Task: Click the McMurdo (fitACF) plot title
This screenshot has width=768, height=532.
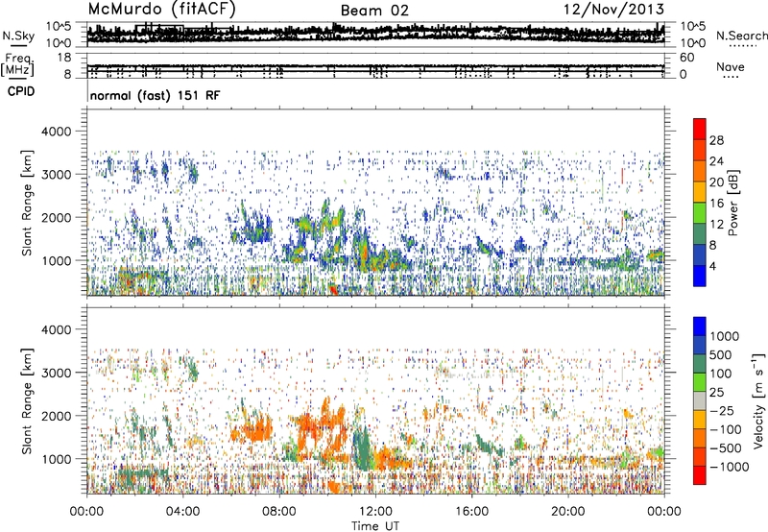Action: pyautogui.click(x=161, y=10)
